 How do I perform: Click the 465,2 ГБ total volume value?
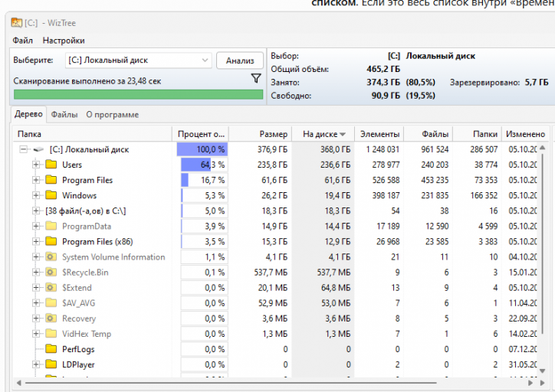click(x=383, y=69)
